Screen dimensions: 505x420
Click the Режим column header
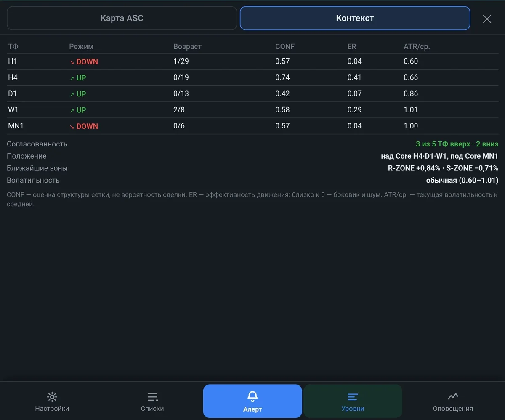pos(81,46)
